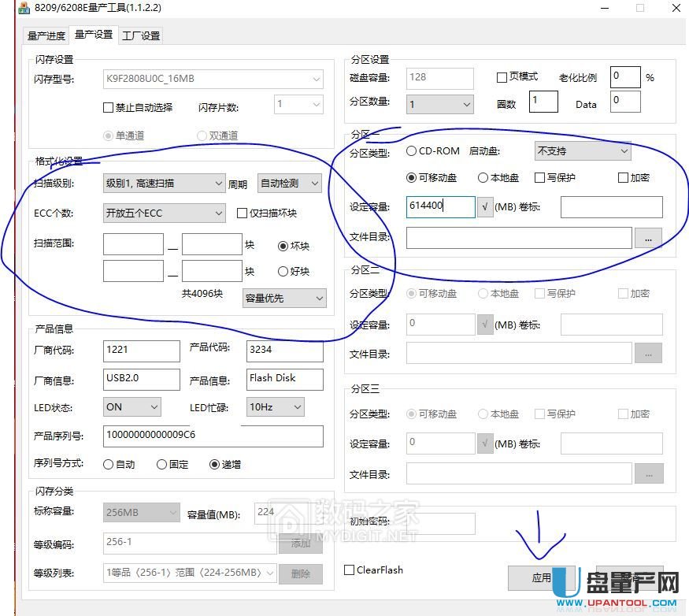This screenshot has width=689, height=616.
Task: Click the √ button next to partition two capacity
Action: (485, 323)
